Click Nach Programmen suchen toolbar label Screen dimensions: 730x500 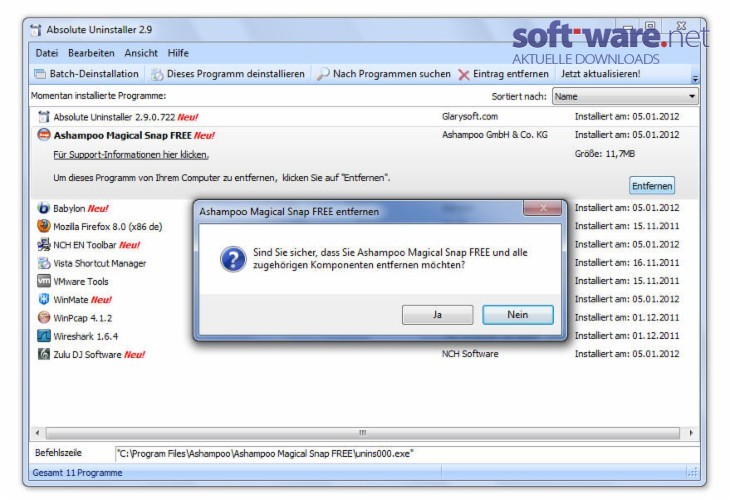[x=392, y=74]
